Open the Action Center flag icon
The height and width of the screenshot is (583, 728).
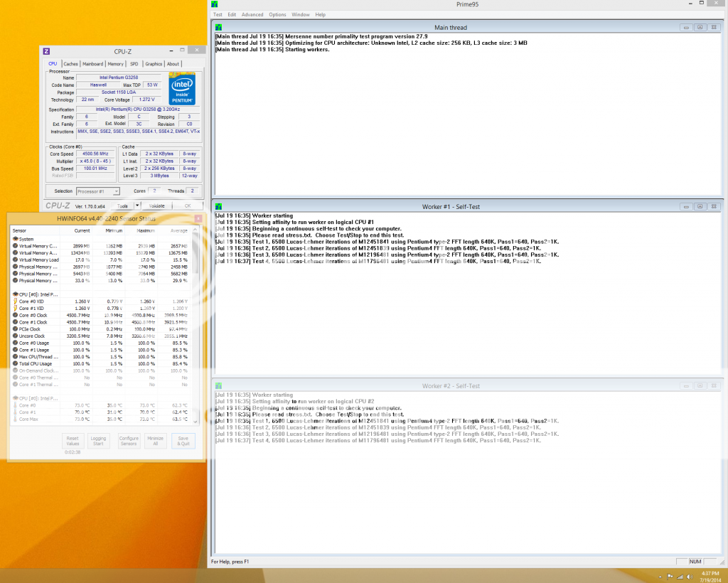coord(670,576)
